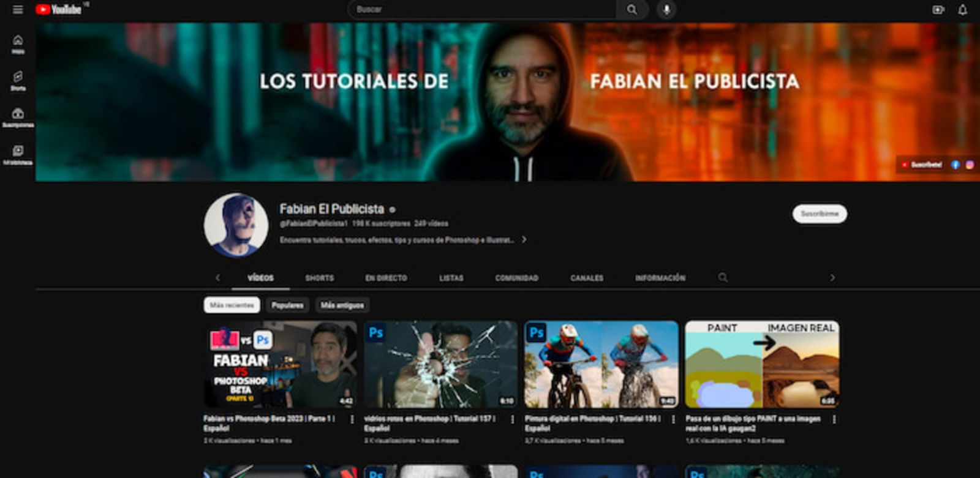Open title Pasa de un dibujo tipo PAINT

coord(753,424)
